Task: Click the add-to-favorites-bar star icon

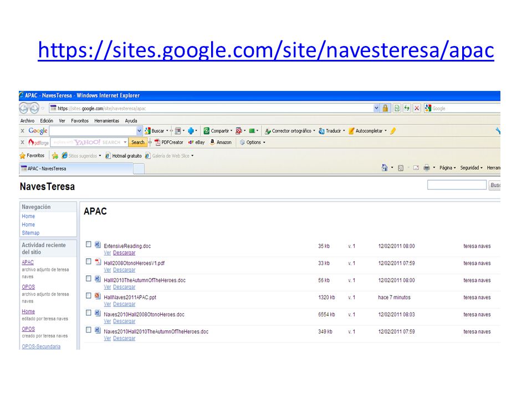Action: pyautogui.click(x=55, y=156)
